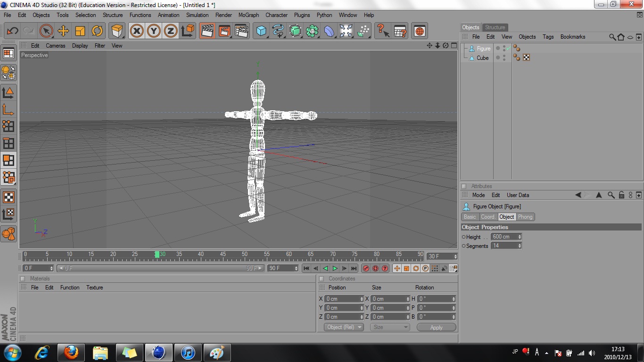The width and height of the screenshot is (644, 362).
Task: Jump to end of animation
Action: (354, 268)
